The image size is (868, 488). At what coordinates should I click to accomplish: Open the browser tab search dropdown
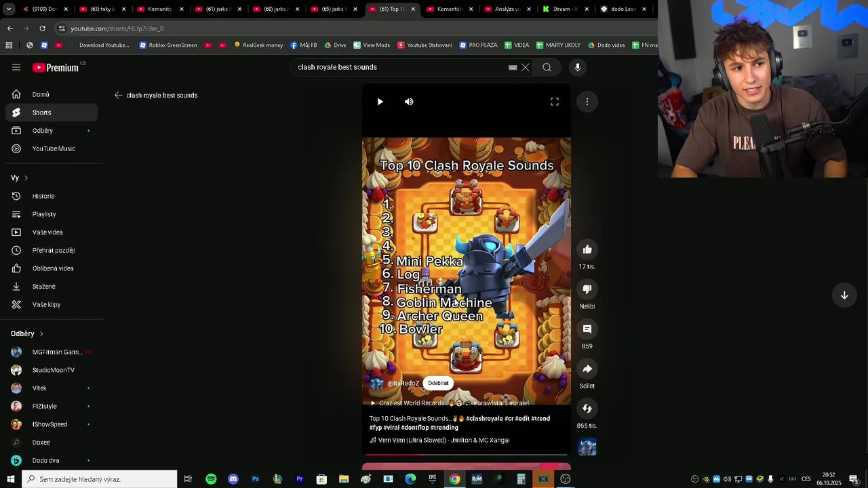click(9, 9)
